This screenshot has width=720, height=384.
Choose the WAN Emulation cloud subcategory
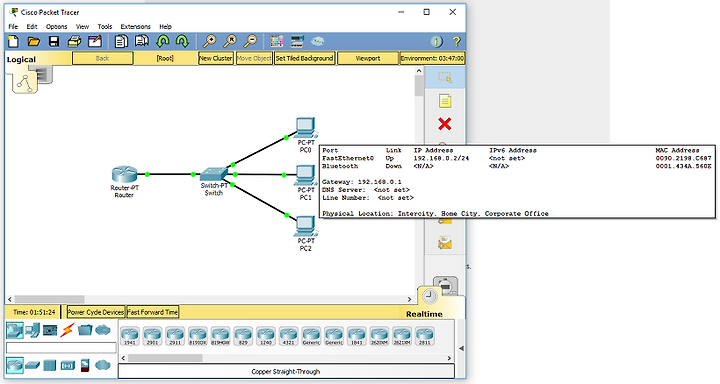(103, 366)
